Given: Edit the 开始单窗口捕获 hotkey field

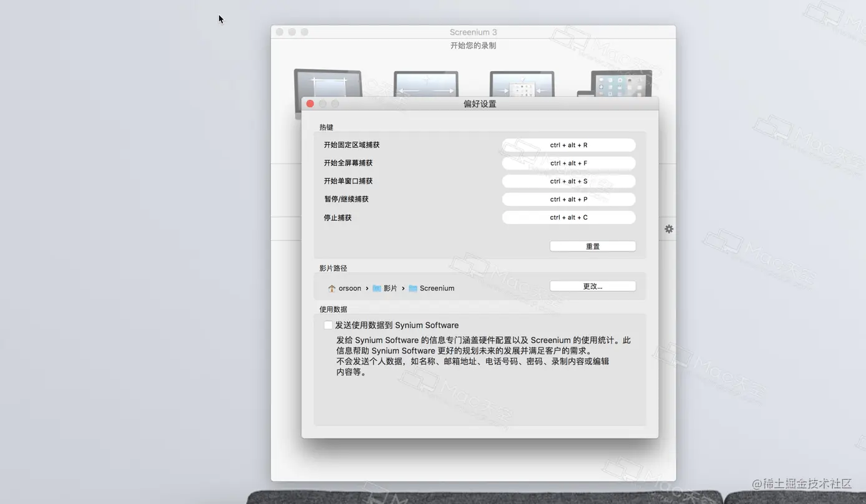Looking at the screenshot, I should pyautogui.click(x=569, y=181).
